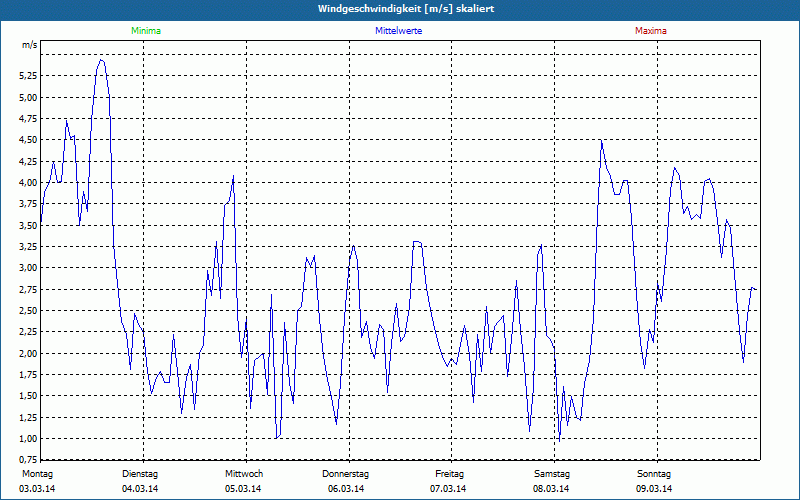Select the Freitag day label

coord(449,473)
